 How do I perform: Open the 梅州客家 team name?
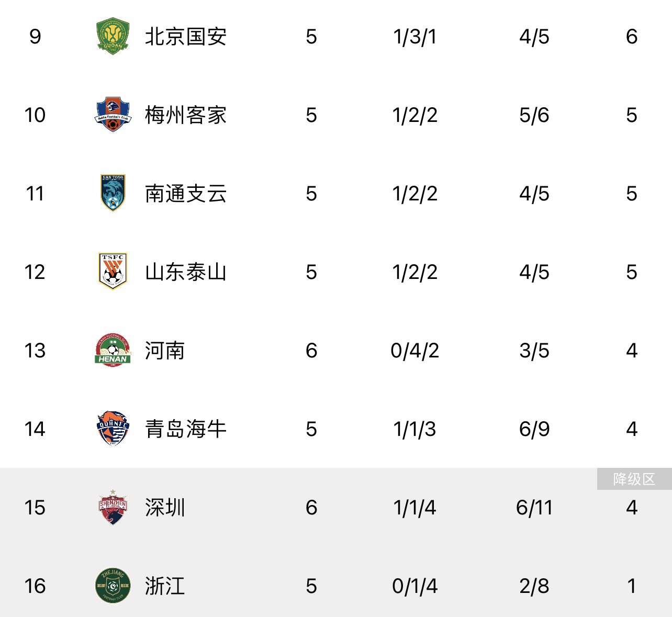pyautogui.click(x=186, y=115)
